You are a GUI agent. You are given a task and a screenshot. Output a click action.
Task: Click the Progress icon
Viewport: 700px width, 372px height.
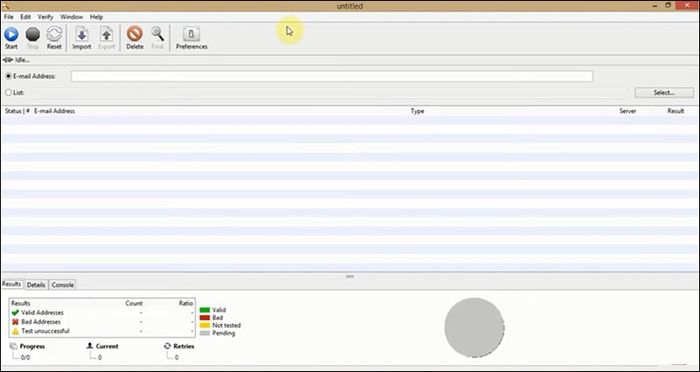point(13,346)
